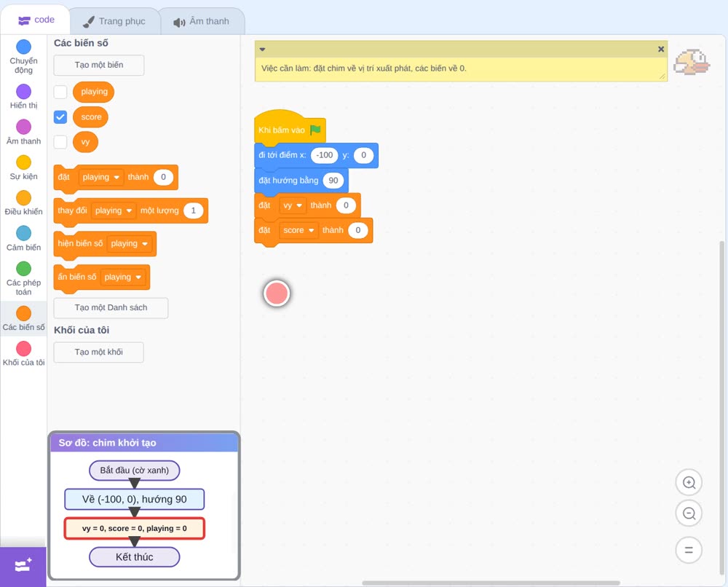
Task: Open variable dropdown in hiện biến số block
Action: coord(129,243)
